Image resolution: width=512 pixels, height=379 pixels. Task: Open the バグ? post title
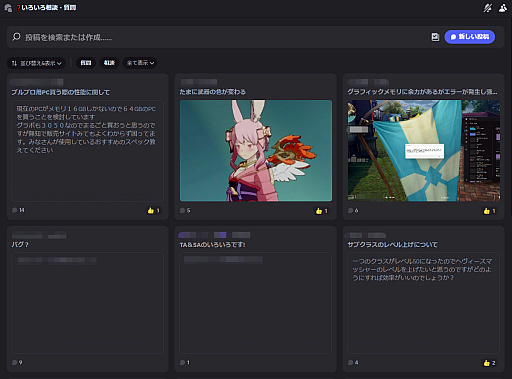[x=20, y=244]
